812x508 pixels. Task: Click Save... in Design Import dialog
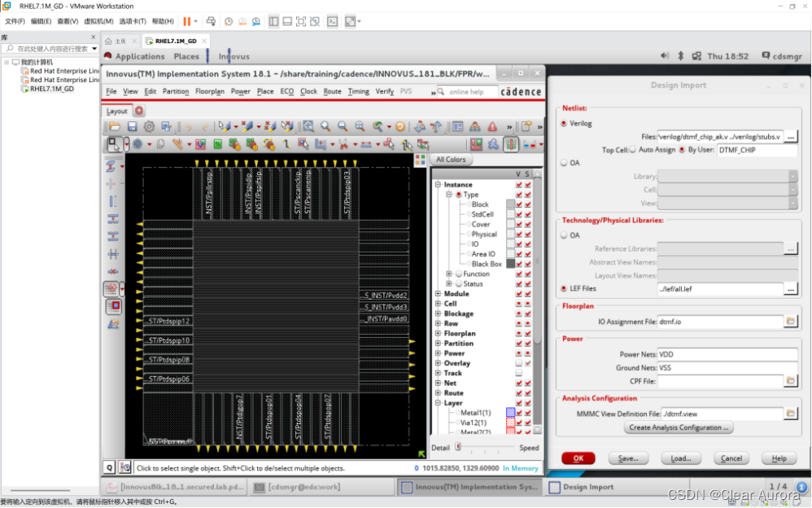(x=627, y=458)
